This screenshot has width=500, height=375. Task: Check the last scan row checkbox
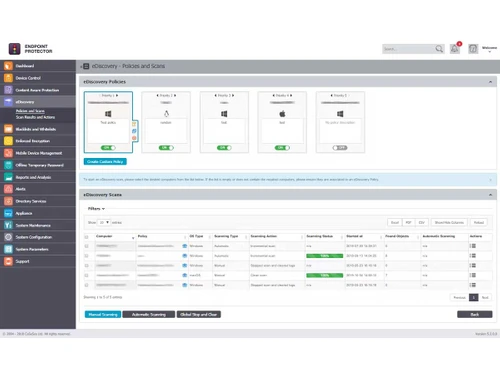[x=87, y=285]
